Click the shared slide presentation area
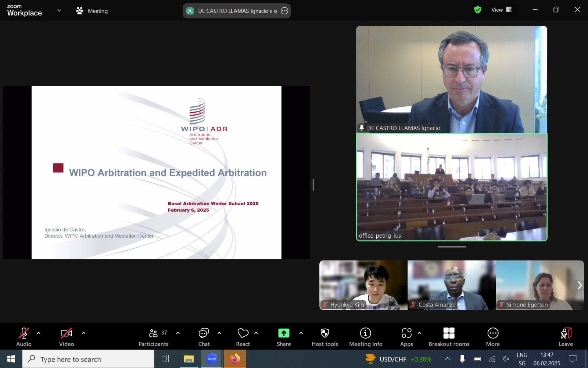 pyautogui.click(x=157, y=173)
